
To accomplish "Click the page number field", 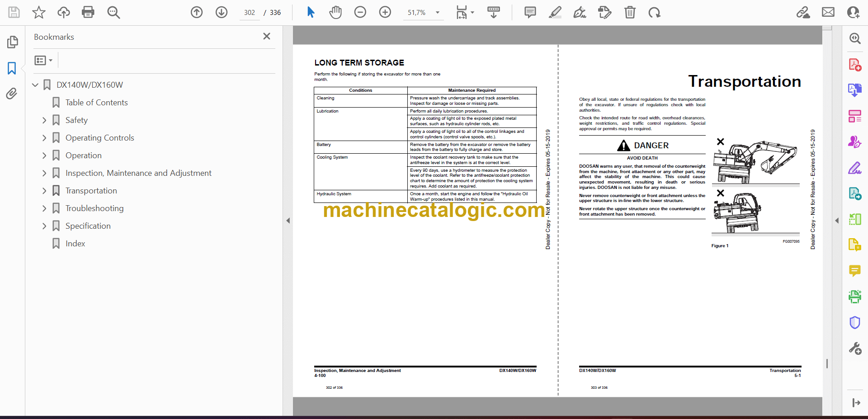I will tap(250, 13).
